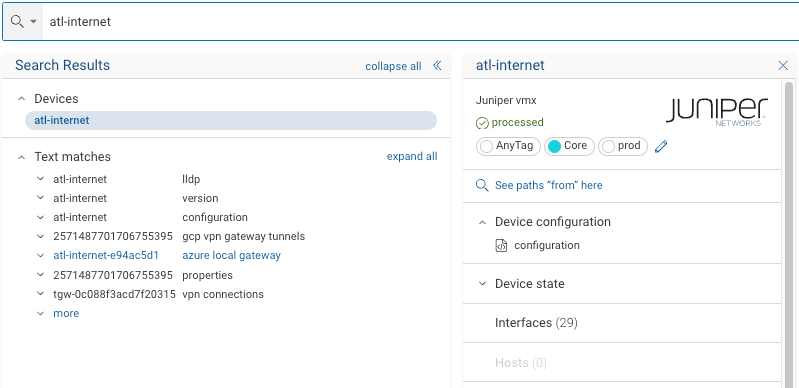
Task: Click the collapse all link
Action: coord(393,66)
